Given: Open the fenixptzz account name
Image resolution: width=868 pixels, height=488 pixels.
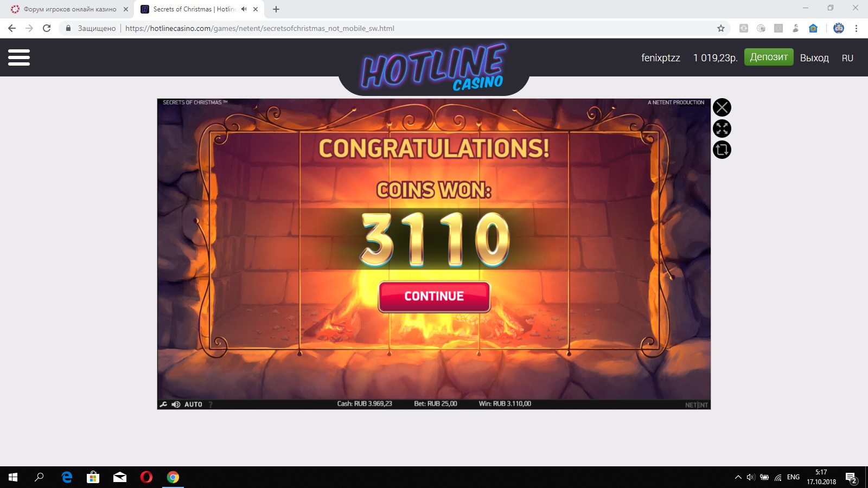Looking at the screenshot, I should pyautogui.click(x=660, y=58).
